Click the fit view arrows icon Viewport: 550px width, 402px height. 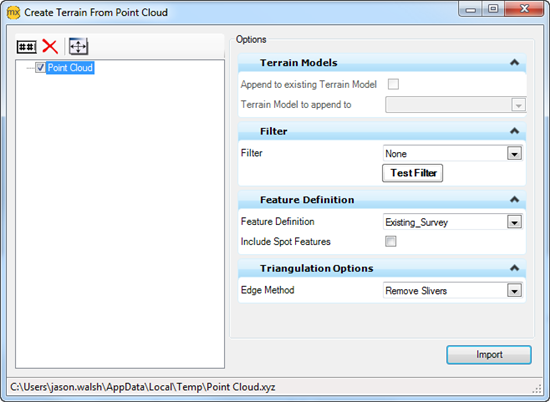[x=78, y=46]
